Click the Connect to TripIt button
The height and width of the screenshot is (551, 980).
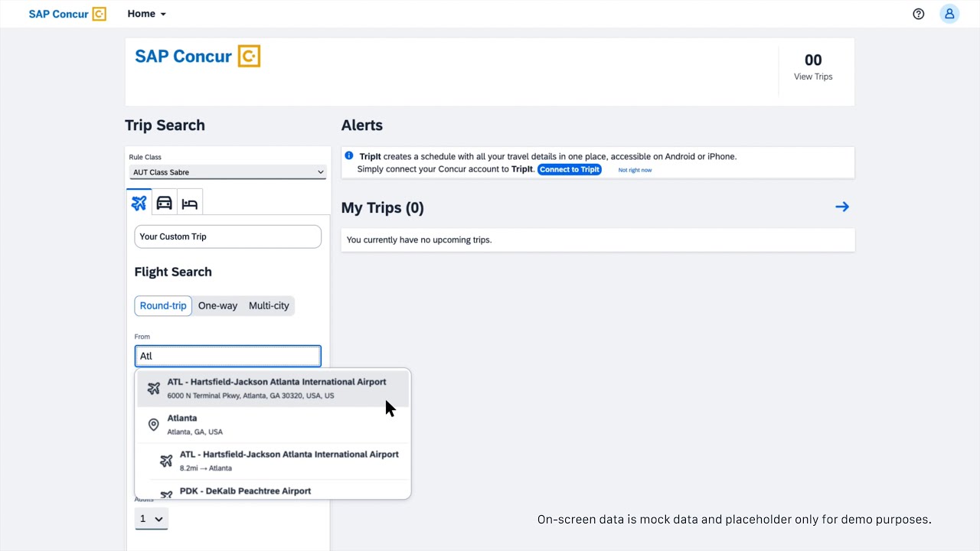[x=570, y=170]
